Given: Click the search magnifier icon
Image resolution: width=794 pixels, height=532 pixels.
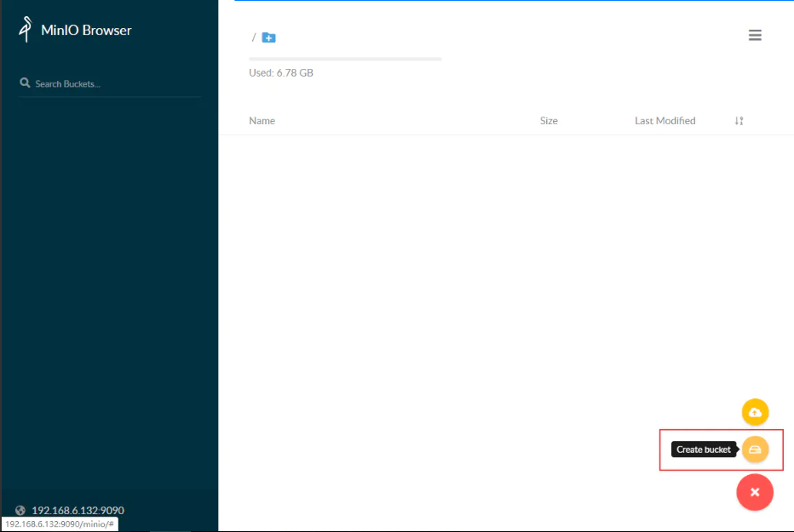Looking at the screenshot, I should tap(25, 83).
